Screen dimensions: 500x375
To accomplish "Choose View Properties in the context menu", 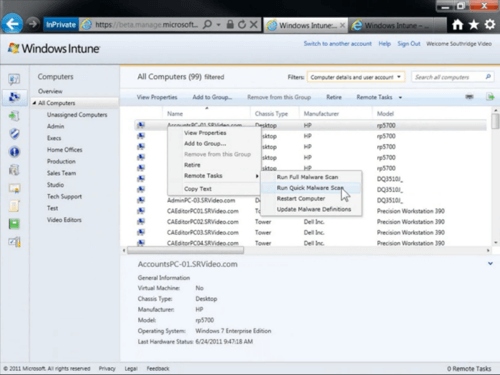I will tap(205, 133).
